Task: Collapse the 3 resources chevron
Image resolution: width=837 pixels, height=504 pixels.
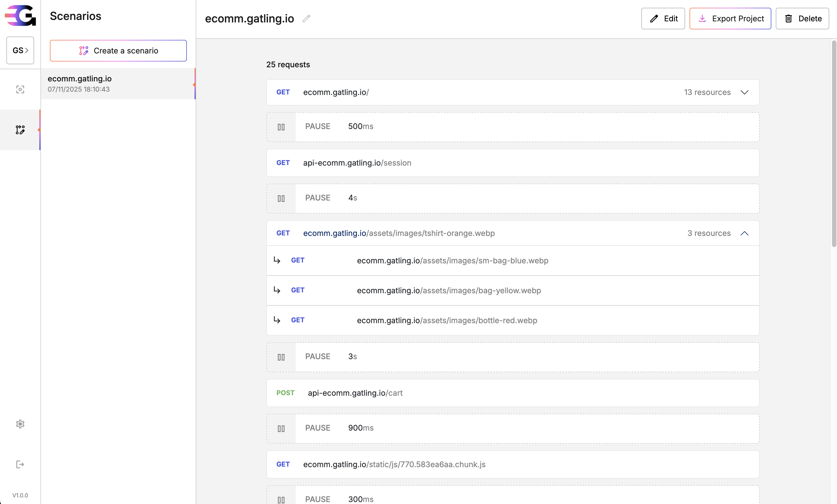Action: [x=744, y=233]
